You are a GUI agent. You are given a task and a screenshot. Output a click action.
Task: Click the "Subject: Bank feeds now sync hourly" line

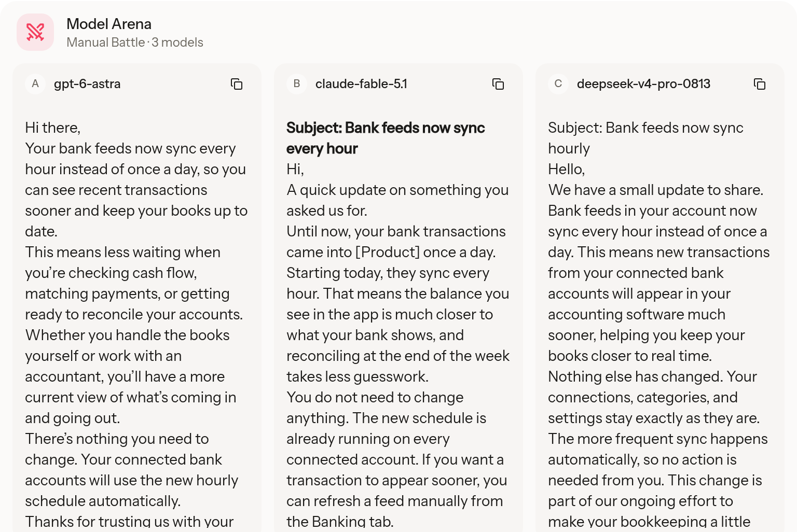(x=645, y=138)
